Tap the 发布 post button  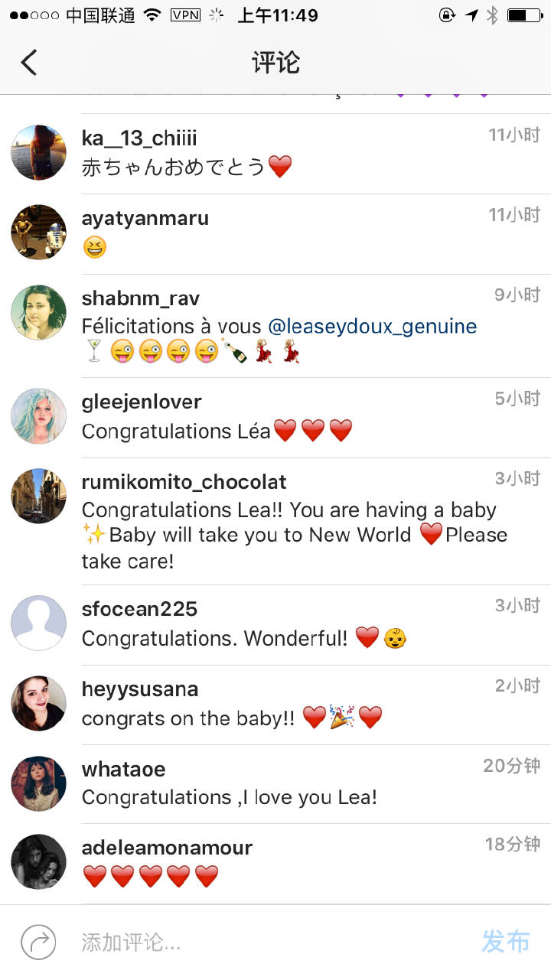(505, 942)
